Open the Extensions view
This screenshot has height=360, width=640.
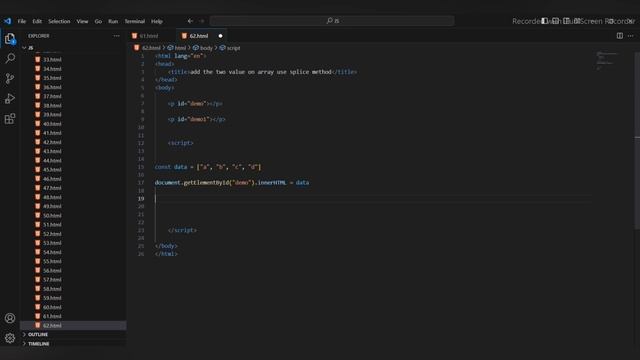pos(10,119)
